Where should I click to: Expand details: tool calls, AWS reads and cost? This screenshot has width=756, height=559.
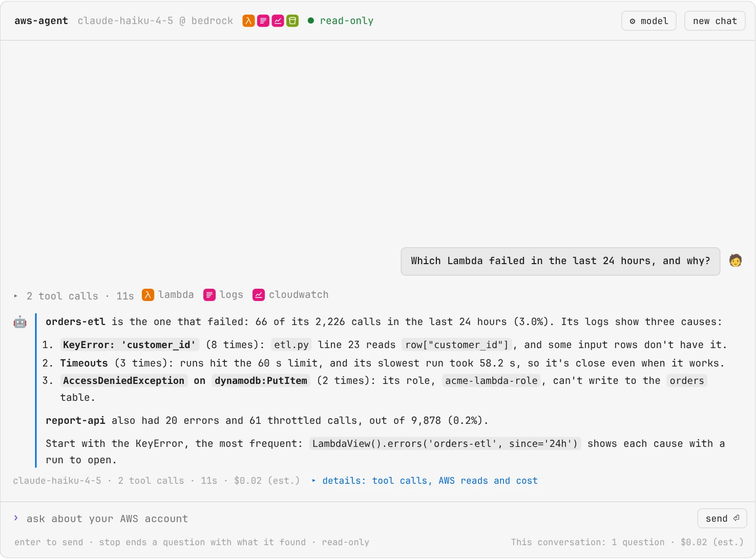click(425, 481)
